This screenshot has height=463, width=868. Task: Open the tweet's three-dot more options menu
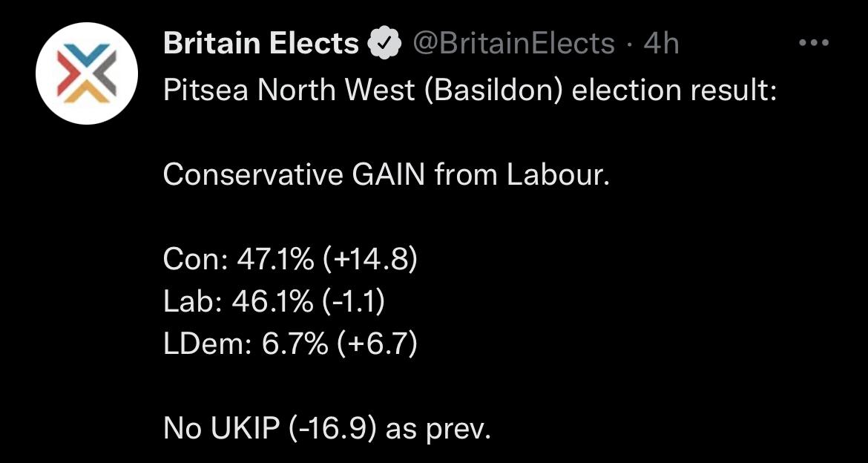(815, 42)
